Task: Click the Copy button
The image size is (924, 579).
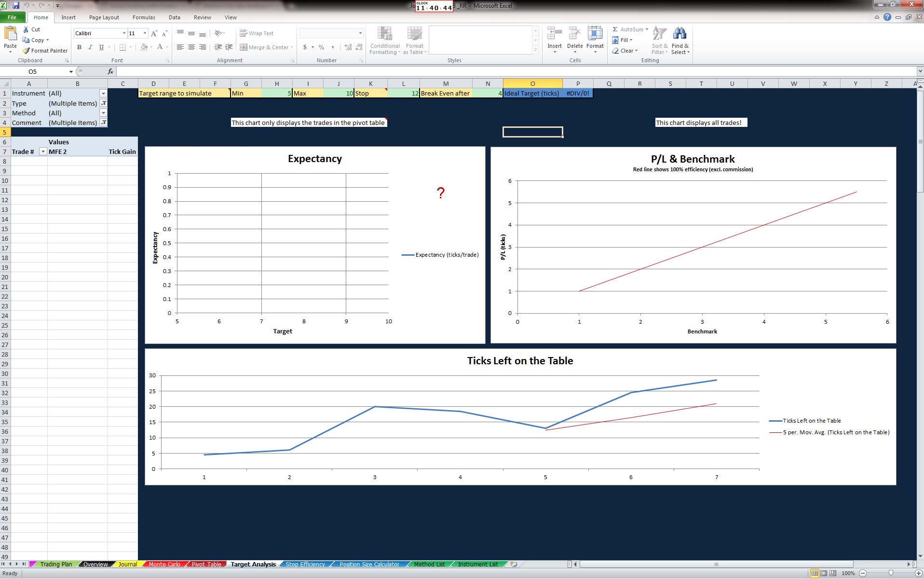Action: (x=35, y=40)
